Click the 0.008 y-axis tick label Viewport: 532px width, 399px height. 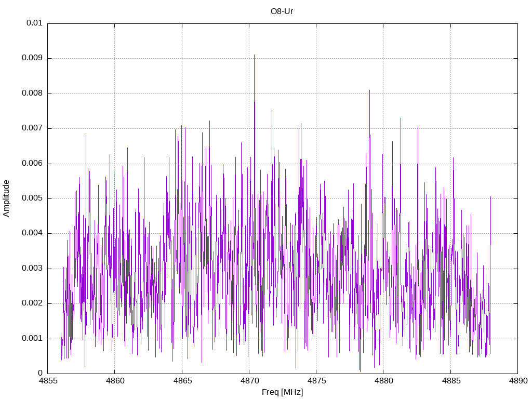pyautogui.click(x=32, y=94)
